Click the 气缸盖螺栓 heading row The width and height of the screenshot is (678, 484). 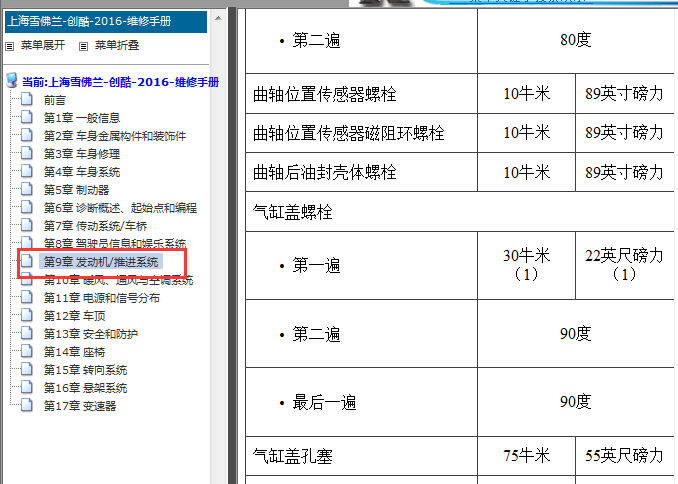[460, 212]
